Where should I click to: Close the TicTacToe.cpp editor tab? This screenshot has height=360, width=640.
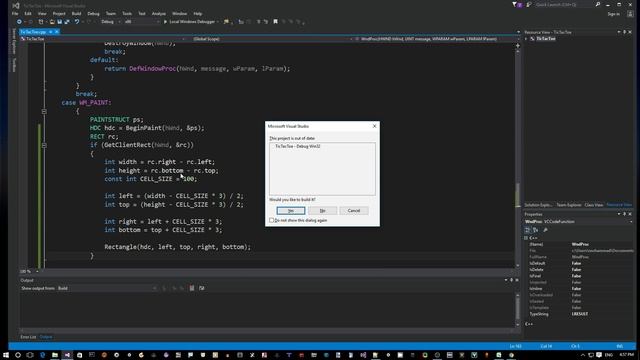pos(57,32)
